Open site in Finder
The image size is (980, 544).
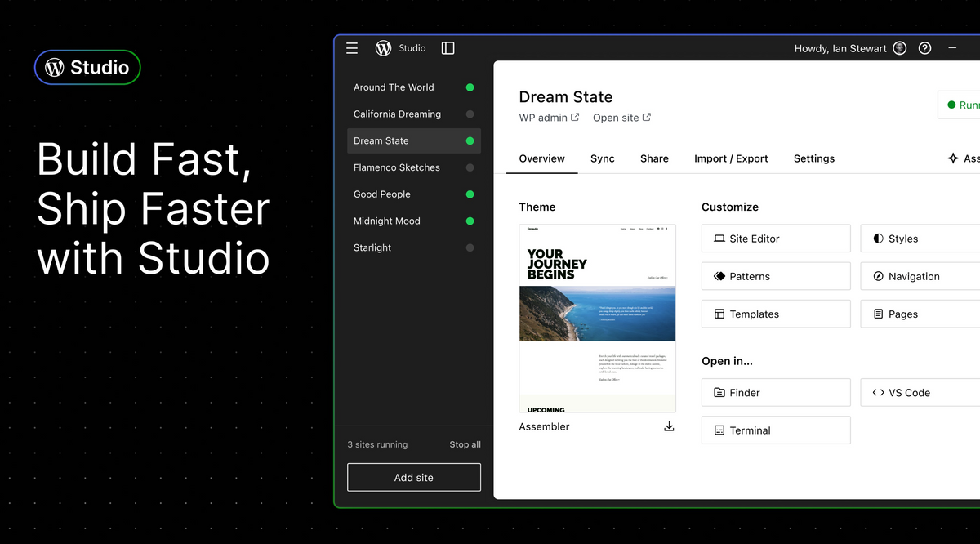coord(776,392)
